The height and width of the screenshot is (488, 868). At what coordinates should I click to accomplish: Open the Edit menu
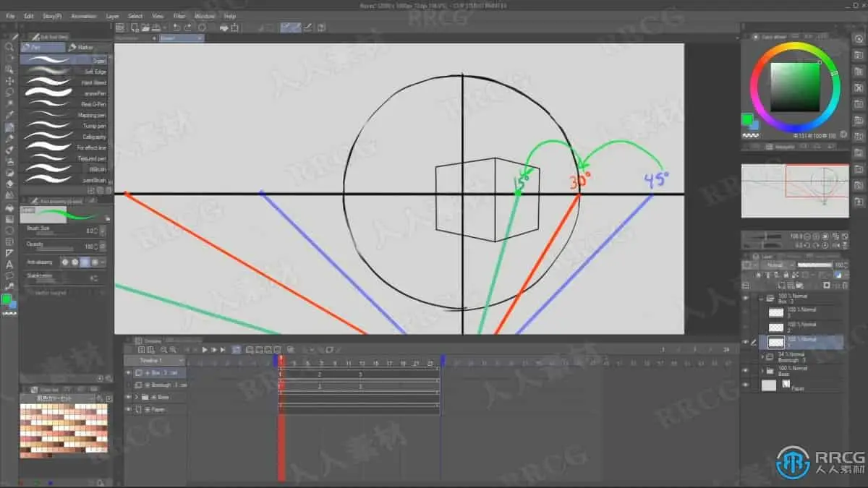click(x=29, y=15)
